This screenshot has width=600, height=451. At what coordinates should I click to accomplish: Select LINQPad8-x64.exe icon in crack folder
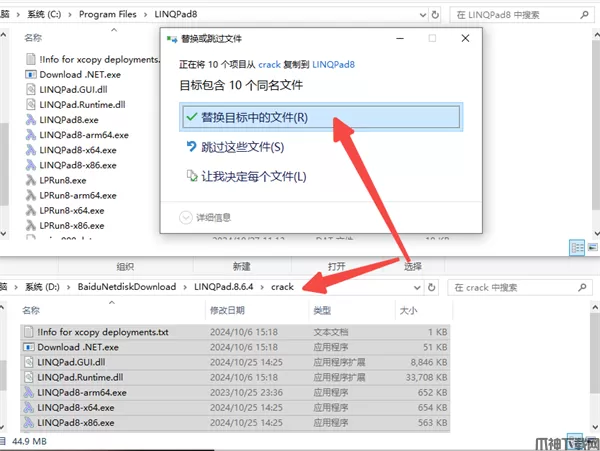(x=29, y=407)
